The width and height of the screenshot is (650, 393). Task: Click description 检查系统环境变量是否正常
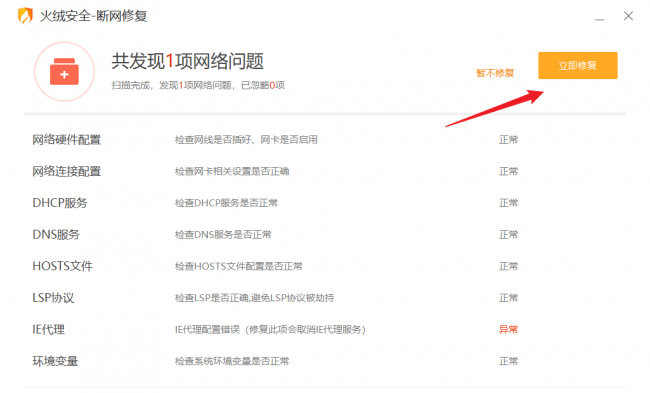232,361
